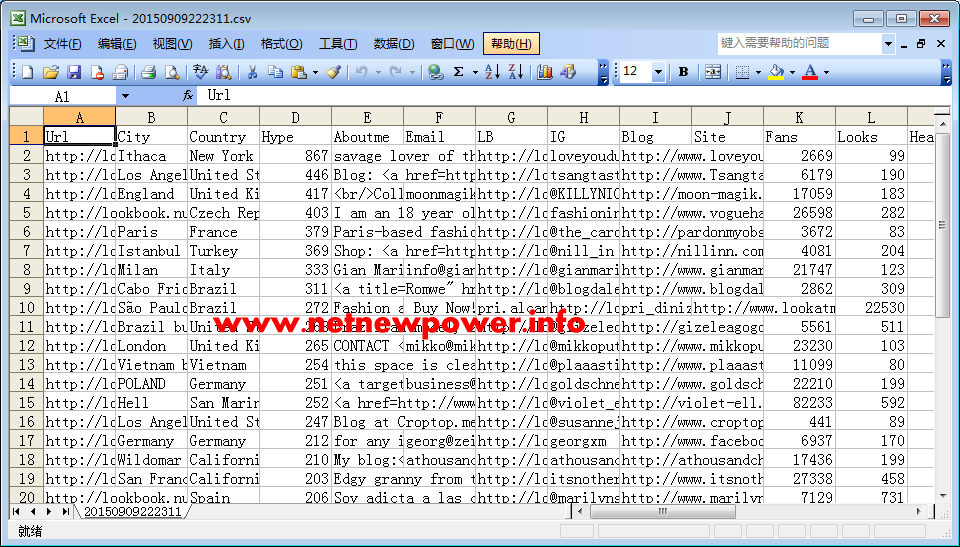Open the 编辑(E) menu
This screenshot has width=960, height=547.
(117, 43)
